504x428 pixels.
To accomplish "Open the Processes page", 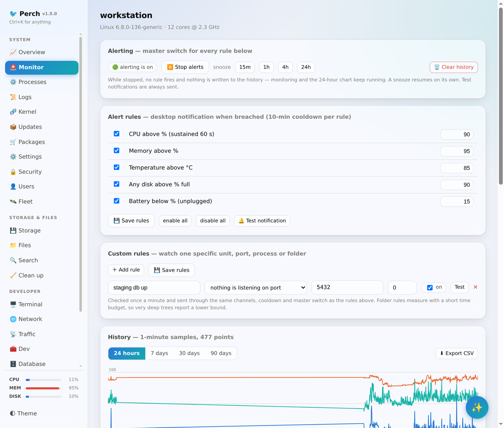I will pos(42,82).
